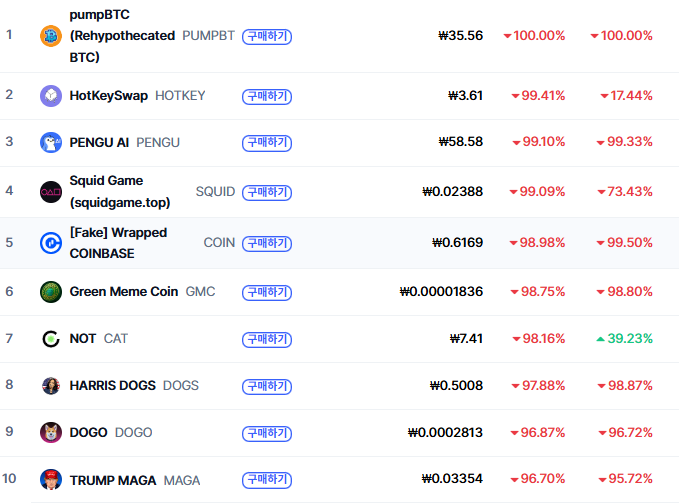Click the Wrapped COINBASE blue logo

pos(50,243)
